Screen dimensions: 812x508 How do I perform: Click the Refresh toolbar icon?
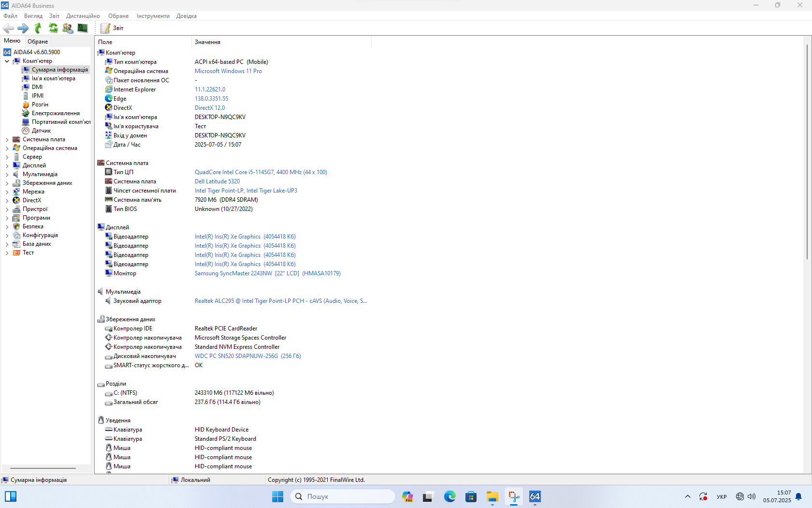tap(53, 29)
